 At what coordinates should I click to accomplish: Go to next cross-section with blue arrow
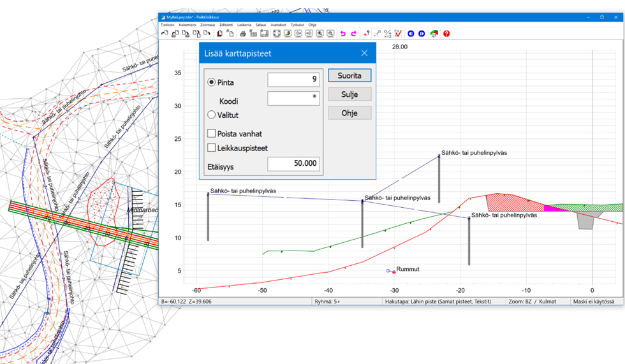click(422, 33)
